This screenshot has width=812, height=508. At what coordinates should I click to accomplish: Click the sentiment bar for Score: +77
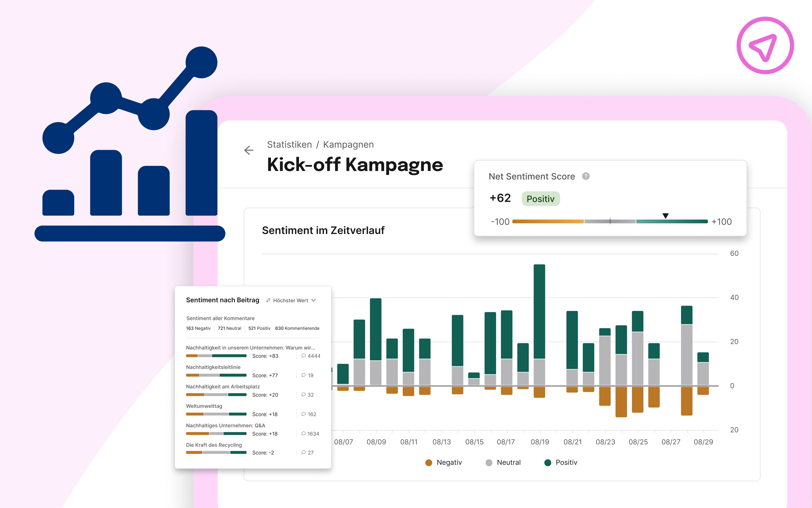pyautogui.click(x=216, y=375)
